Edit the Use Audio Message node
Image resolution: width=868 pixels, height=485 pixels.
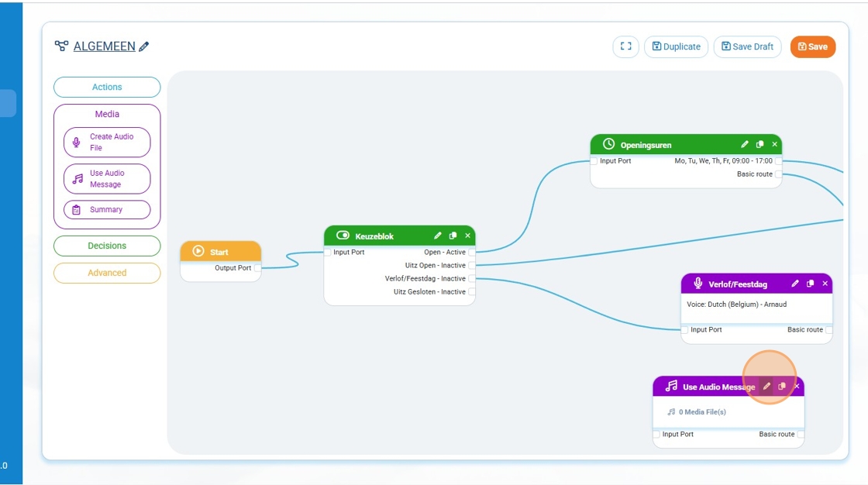click(766, 387)
